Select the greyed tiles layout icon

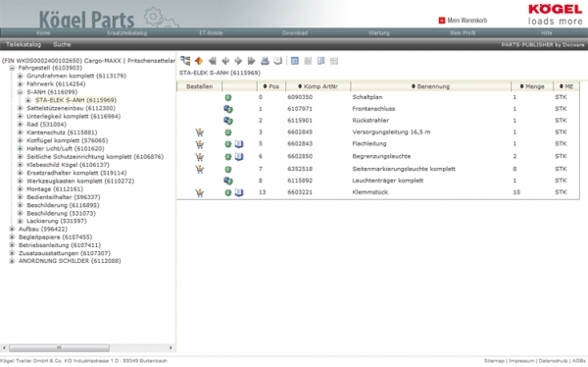pos(334,61)
